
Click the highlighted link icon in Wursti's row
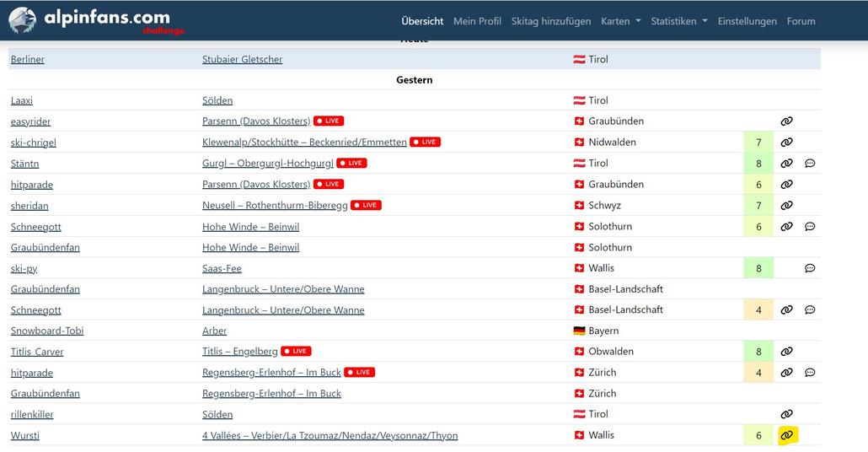tap(786, 436)
